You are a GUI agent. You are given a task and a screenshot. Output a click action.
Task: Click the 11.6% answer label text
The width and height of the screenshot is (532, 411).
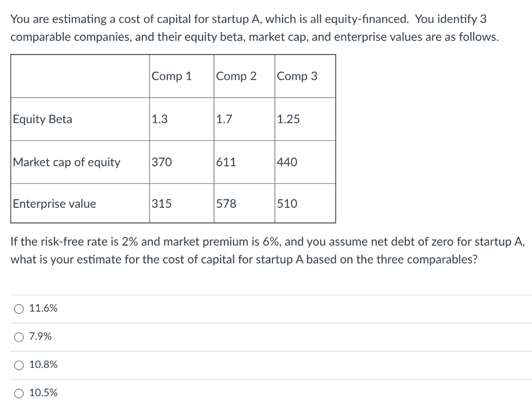43,308
